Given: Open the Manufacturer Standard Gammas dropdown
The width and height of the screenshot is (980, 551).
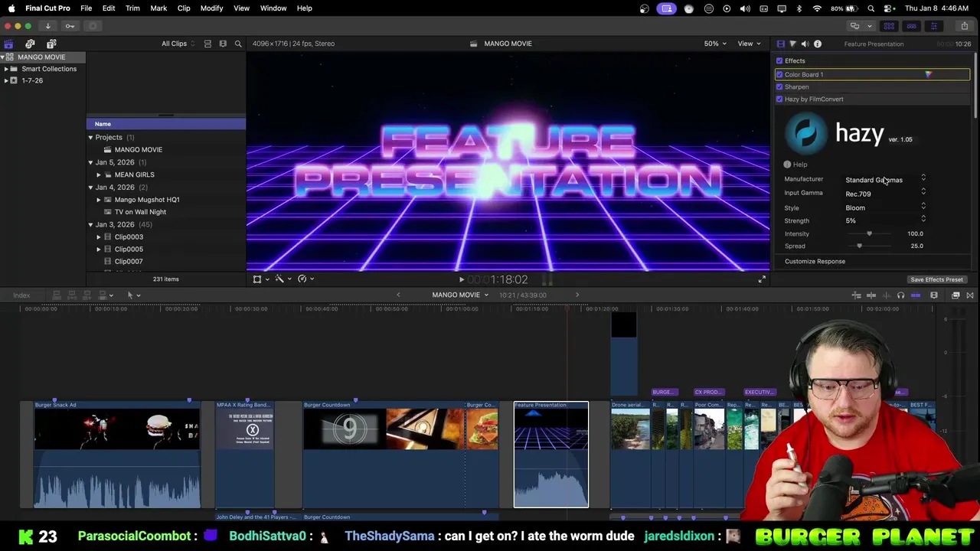Looking at the screenshot, I should point(886,180).
